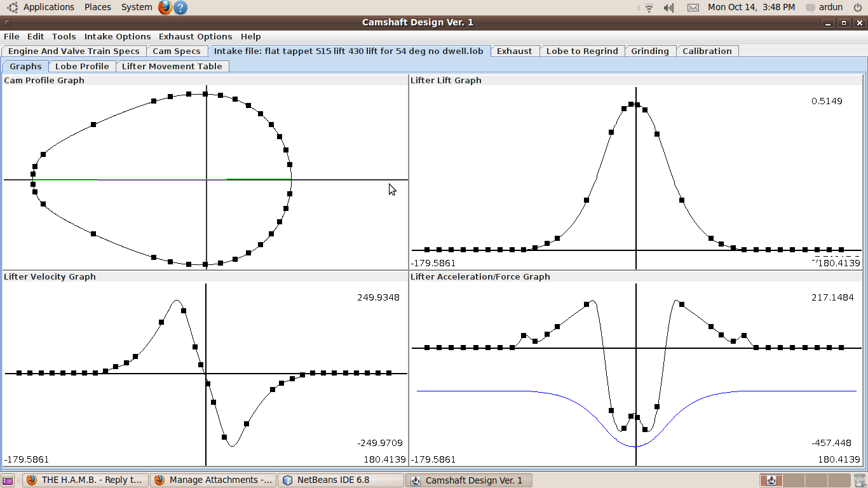Show the Lifter Movement Table tab
This screenshot has width=868, height=488.
coord(172,67)
